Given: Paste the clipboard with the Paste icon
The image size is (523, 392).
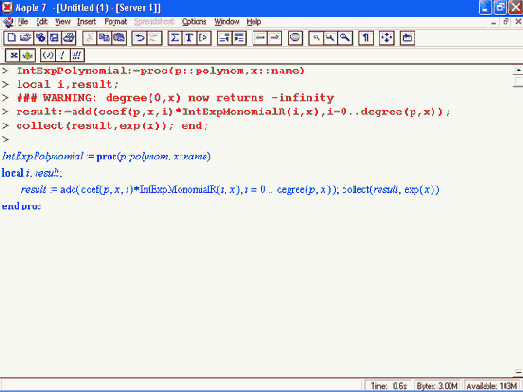Looking at the screenshot, I should pos(119,38).
